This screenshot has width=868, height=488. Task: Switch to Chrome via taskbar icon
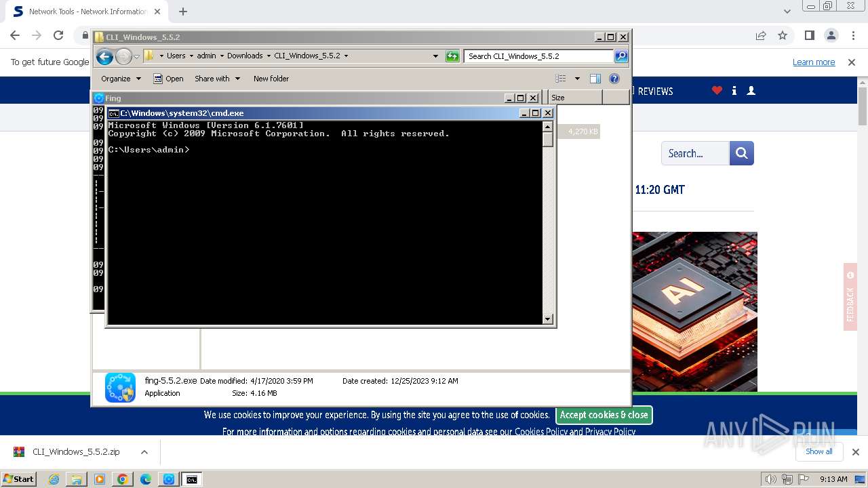coord(123,479)
